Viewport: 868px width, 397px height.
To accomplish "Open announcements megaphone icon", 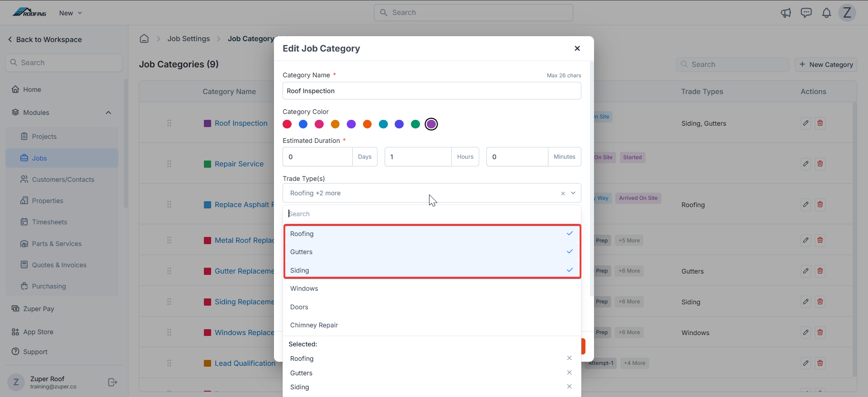I will (786, 13).
